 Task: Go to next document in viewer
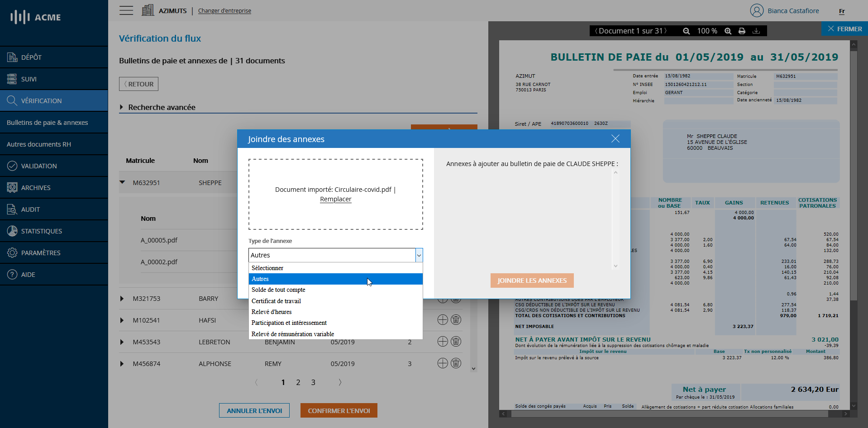pos(665,31)
